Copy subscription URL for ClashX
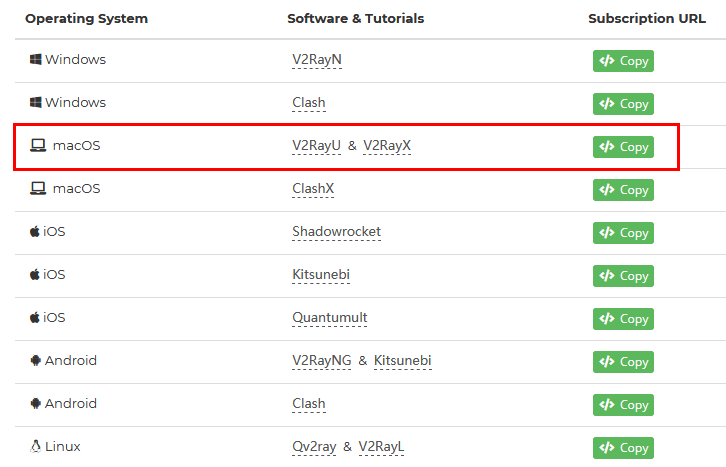The width and height of the screenshot is (726, 467). [x=623, y=190]
